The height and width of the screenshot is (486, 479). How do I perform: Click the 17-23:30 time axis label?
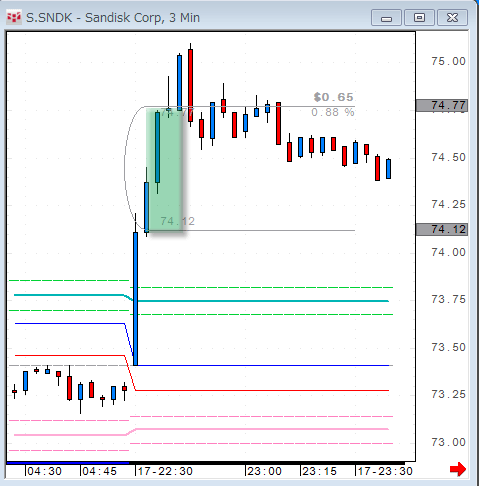pyautogui.click(x=385, y=471)
